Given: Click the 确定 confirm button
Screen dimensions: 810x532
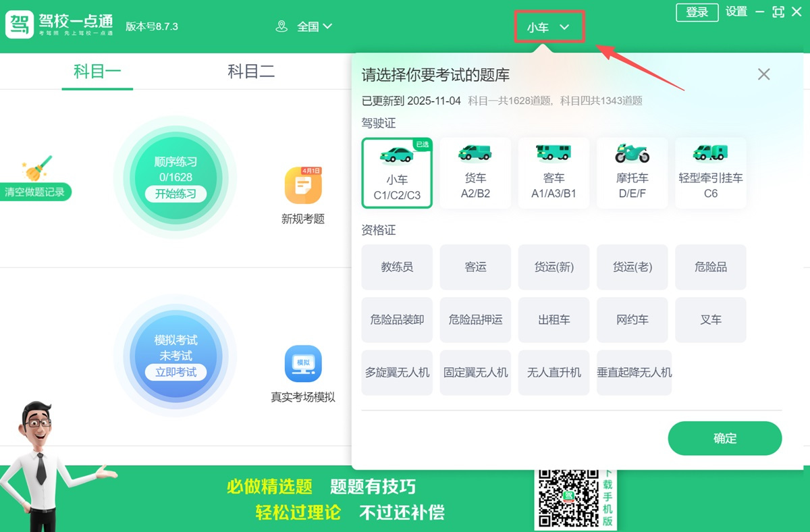Looking at the screenshot, I should tap(725, 438).
